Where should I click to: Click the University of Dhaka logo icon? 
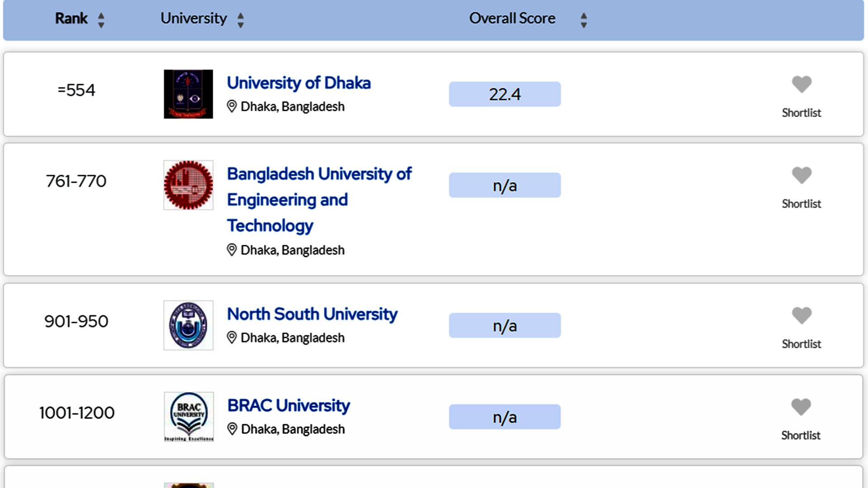coord(188,94)
